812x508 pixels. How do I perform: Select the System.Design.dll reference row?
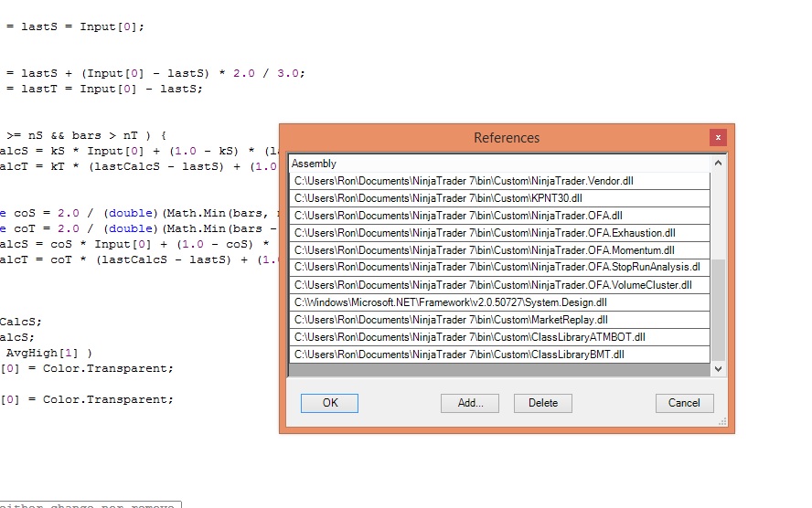click(x=499, y=302)
